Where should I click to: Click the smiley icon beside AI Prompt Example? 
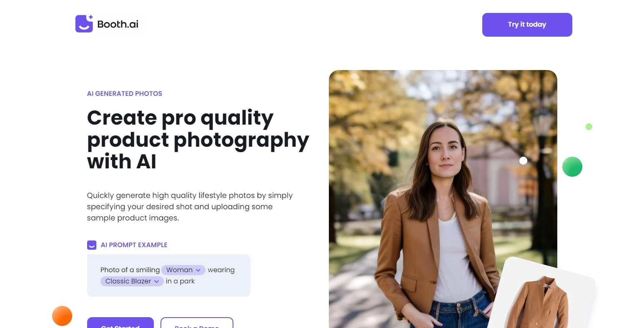click(92, 245)
